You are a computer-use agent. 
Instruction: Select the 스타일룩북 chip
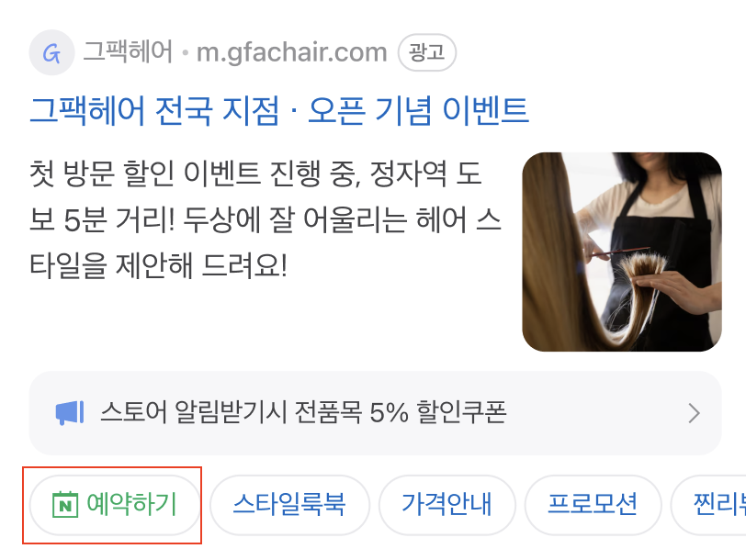click(289, 505)
